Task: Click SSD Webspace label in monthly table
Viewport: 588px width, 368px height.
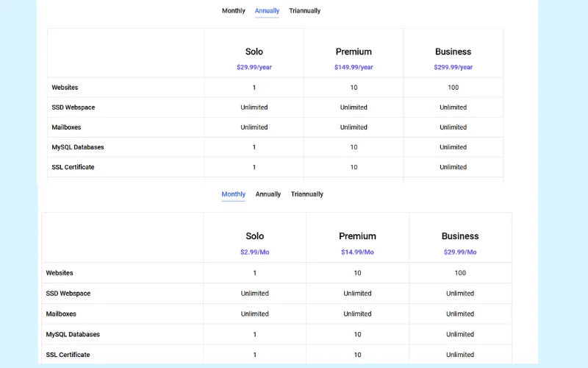Action: coord(68,293)
